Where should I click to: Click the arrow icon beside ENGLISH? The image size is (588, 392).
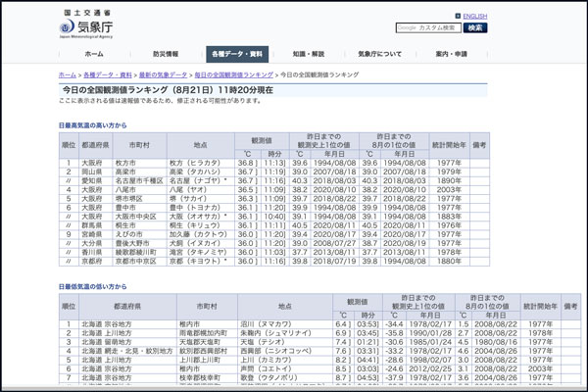[x=456, y=16]
